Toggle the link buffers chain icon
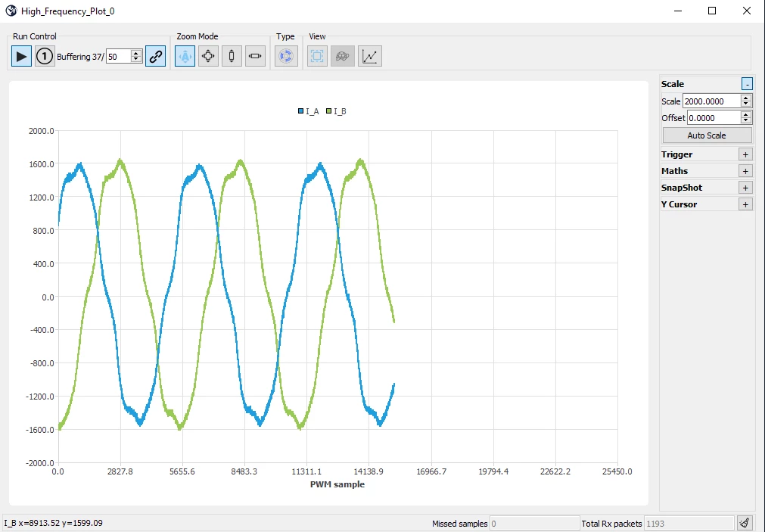This screenshot has height=532, width=765. click(x=156, y=56)
